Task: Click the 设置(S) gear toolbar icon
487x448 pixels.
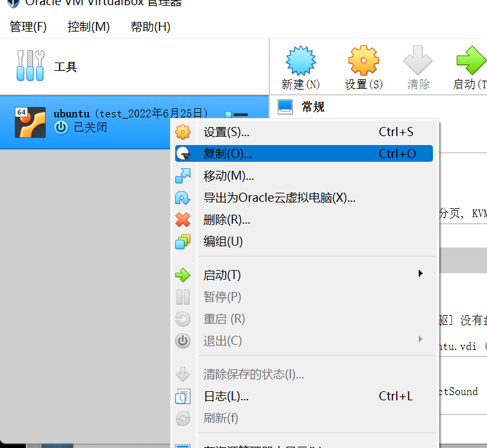Action: [x=363, y=61]
